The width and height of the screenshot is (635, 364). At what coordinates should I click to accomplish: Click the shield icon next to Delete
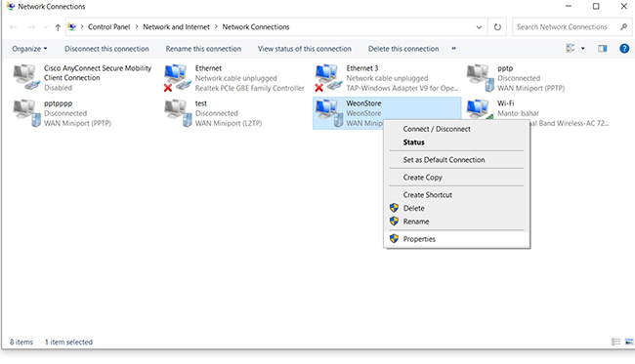pyautogui.click(x=394, y=208)
